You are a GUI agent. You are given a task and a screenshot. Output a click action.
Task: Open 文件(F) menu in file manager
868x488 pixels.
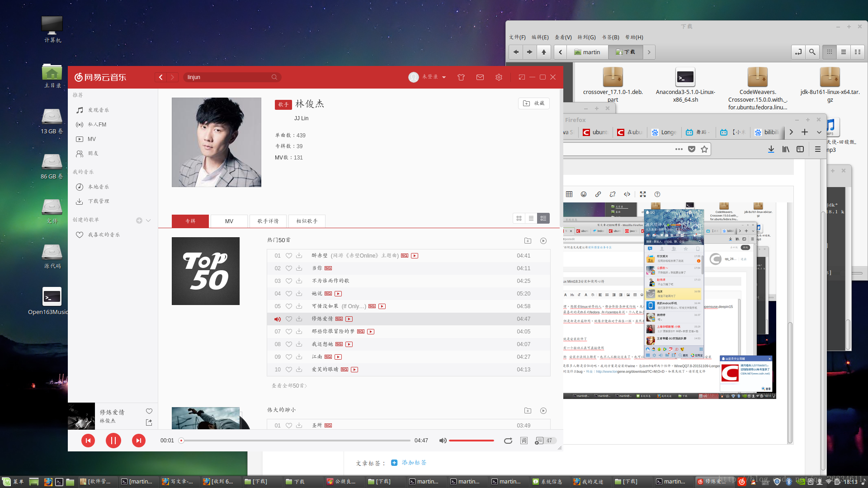(x=517, y=37)
